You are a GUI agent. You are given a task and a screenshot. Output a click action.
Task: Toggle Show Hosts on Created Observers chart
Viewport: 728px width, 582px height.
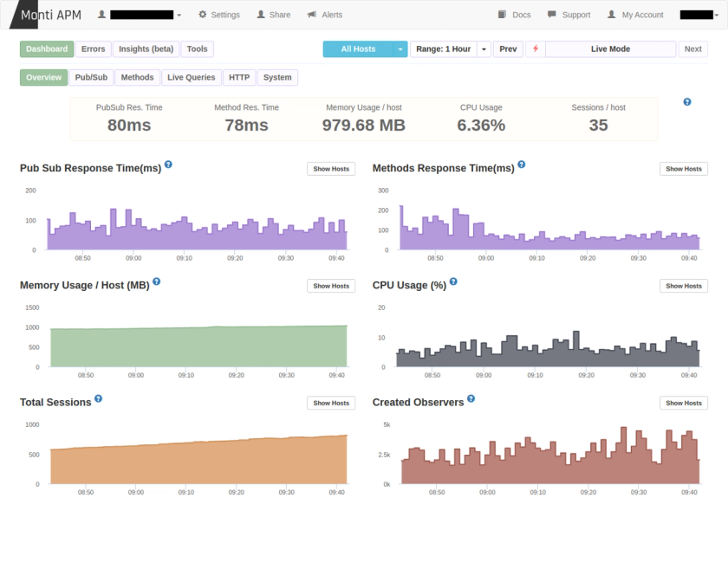[683, 403]
